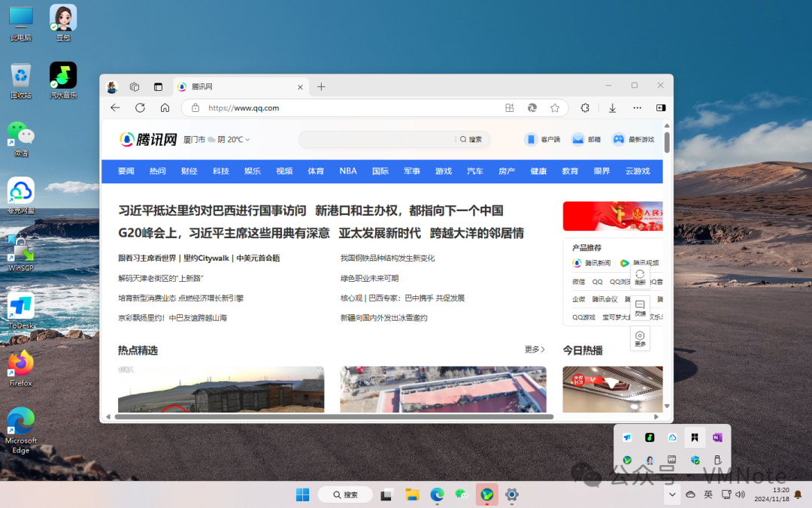Open the OneNote icon in the tray overflow
The image size is (812, 508).
click(717, 437)
